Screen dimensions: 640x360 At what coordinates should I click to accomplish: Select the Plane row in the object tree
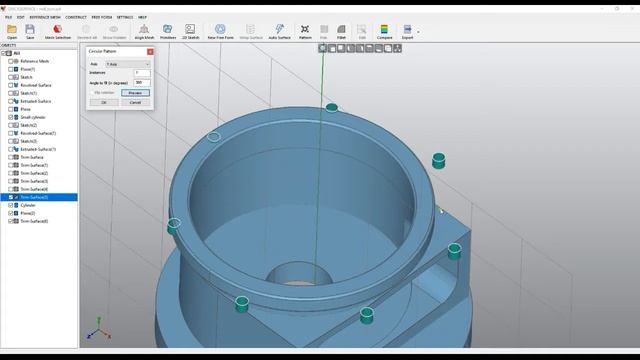pyautogui.click(x=39, y=109)
